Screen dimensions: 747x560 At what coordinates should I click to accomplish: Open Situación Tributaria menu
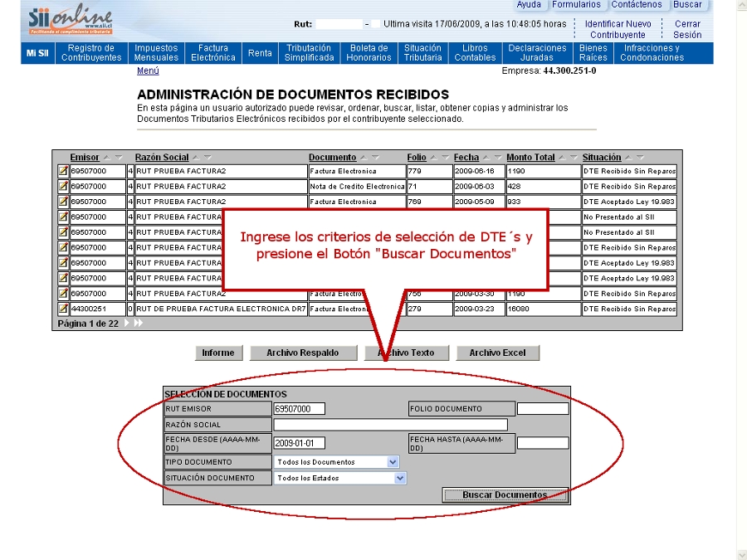point(423,53)
